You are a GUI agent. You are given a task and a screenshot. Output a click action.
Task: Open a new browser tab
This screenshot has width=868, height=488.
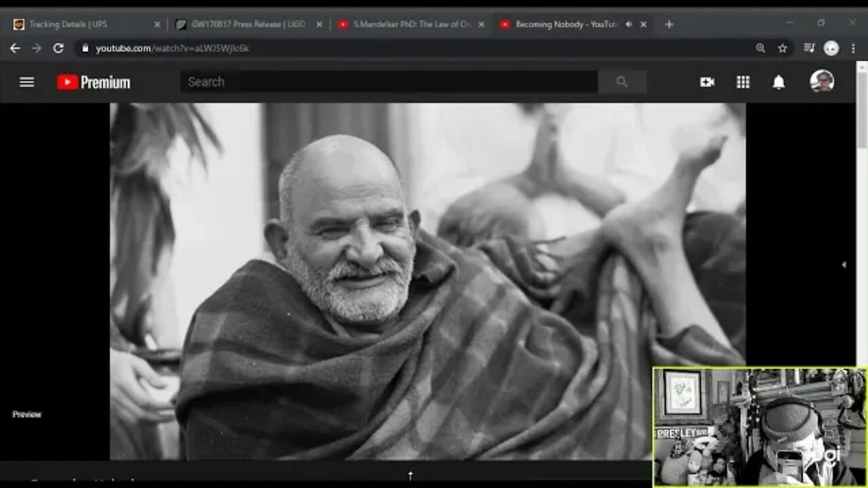pos(669,24)
